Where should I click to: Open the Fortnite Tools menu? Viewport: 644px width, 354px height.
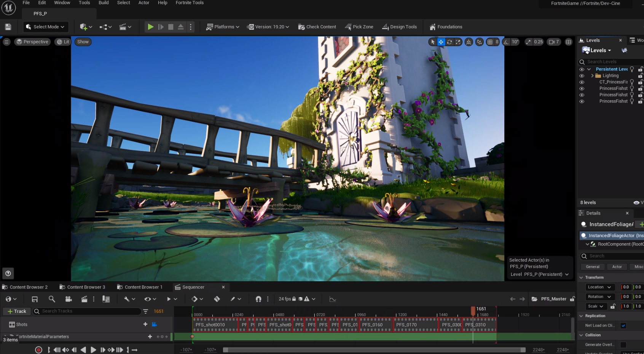(x=189, y=3)
